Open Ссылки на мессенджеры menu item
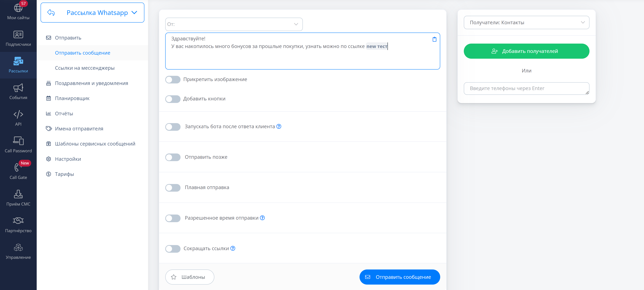 pos(85,68)
